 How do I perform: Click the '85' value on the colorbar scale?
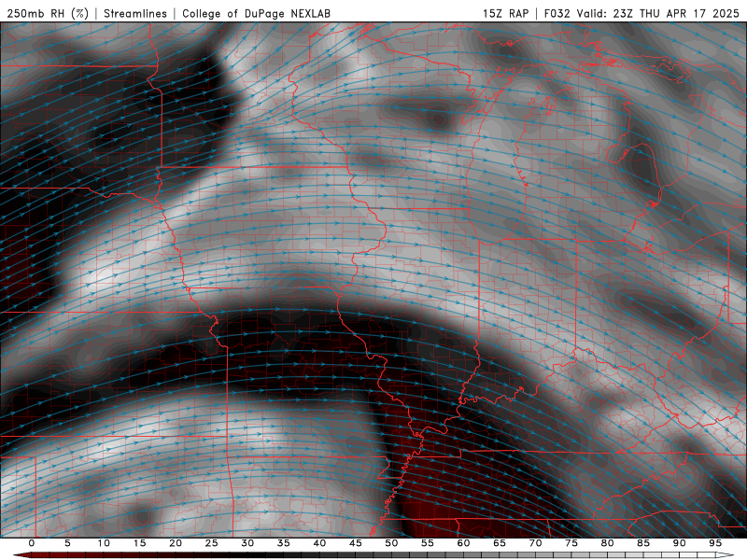click(x=643, y=543)
